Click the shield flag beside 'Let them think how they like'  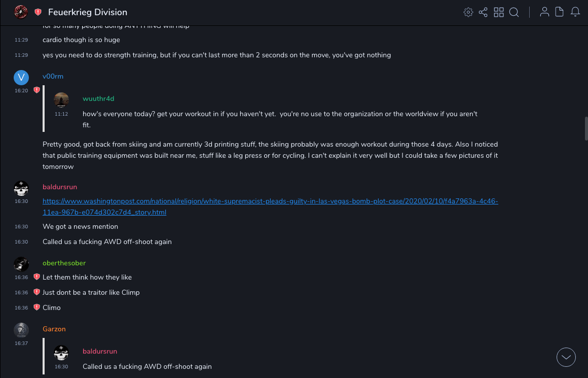36,277
